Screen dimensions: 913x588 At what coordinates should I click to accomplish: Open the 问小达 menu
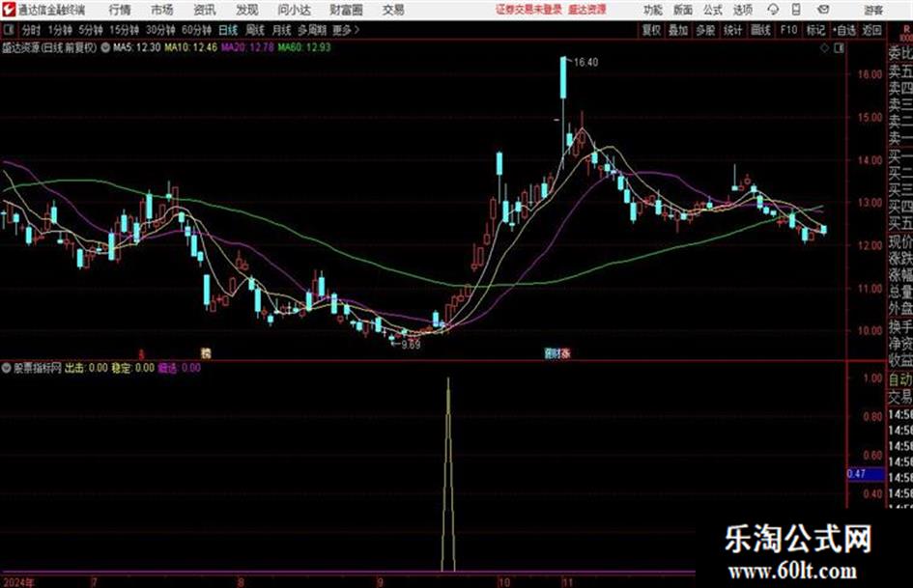pos(295,10)
